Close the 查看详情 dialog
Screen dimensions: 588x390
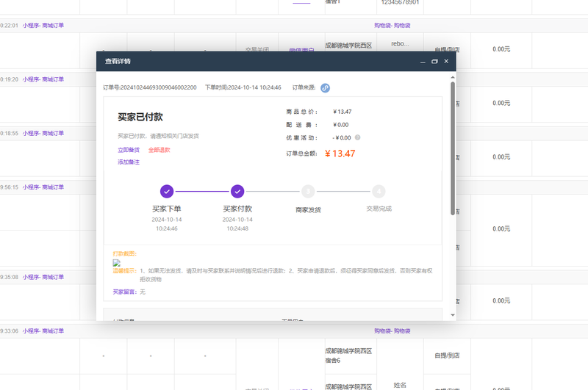coord(446,62)
